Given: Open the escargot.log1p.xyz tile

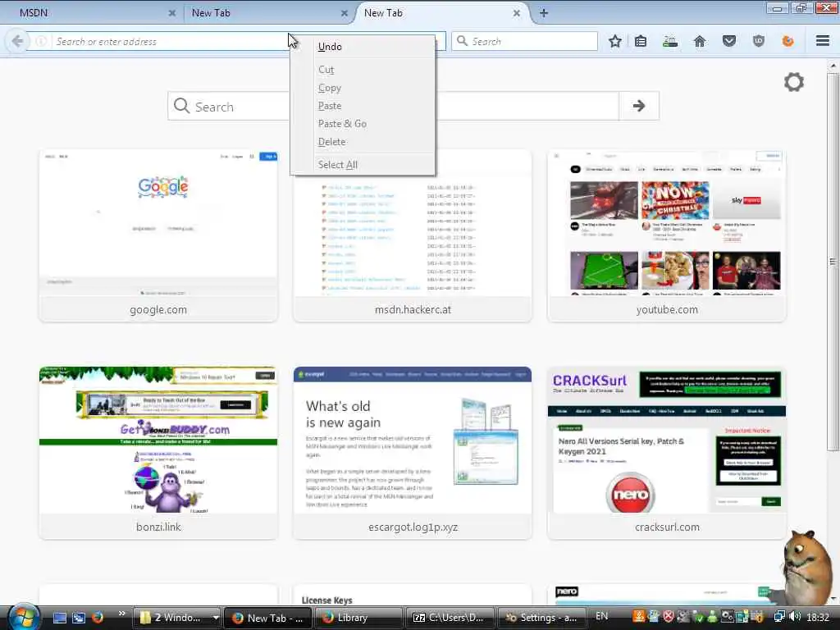Looking at the screenshot, I should tap(413, 453).
